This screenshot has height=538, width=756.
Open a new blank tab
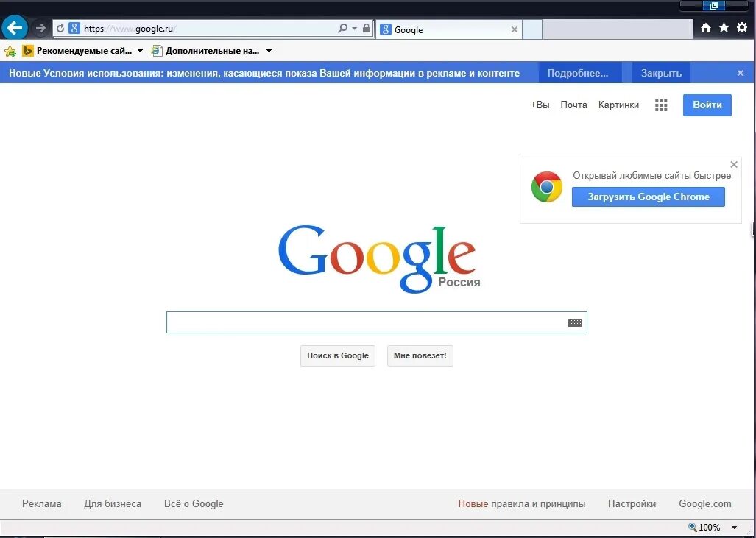click(532, 30)
